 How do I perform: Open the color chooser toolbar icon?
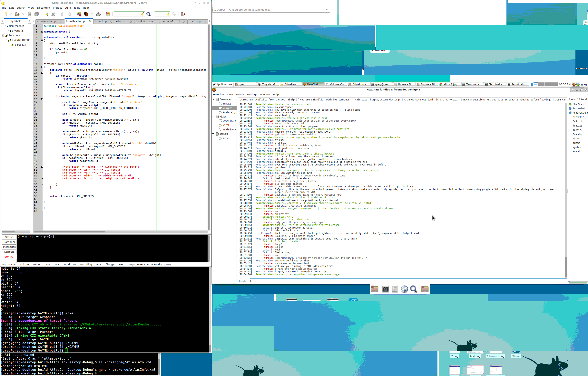click(x=108, y=14)
